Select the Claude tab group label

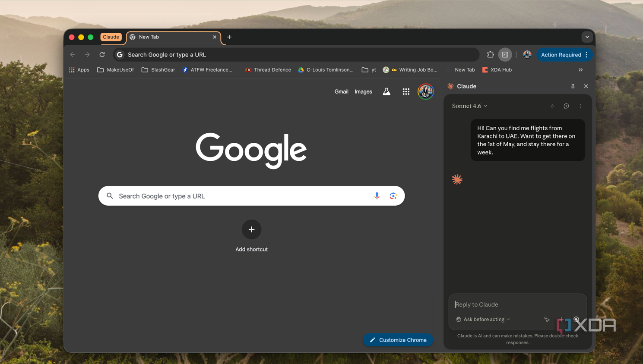(111, 37)
